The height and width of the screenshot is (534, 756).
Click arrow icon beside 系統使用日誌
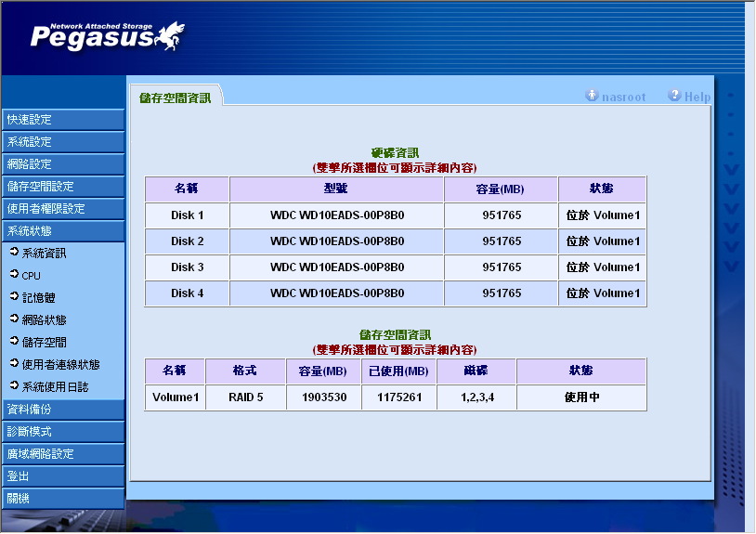point(14,386)
